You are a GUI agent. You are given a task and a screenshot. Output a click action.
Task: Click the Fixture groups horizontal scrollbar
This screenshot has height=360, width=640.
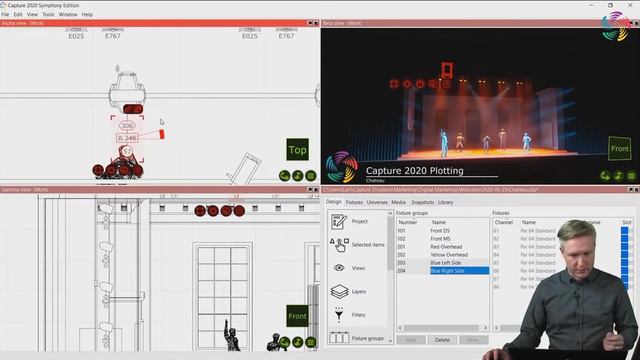[441, 328]
